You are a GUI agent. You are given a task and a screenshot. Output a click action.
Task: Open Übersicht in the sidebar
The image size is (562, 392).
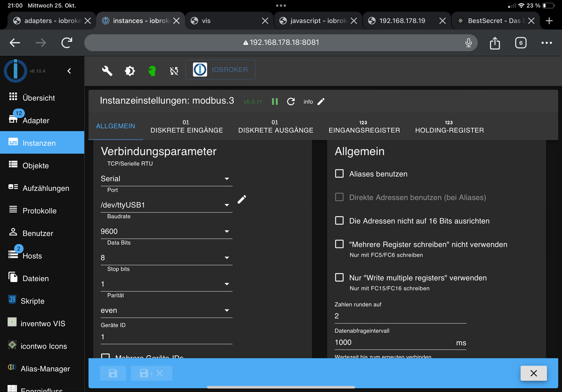(42, 98)
